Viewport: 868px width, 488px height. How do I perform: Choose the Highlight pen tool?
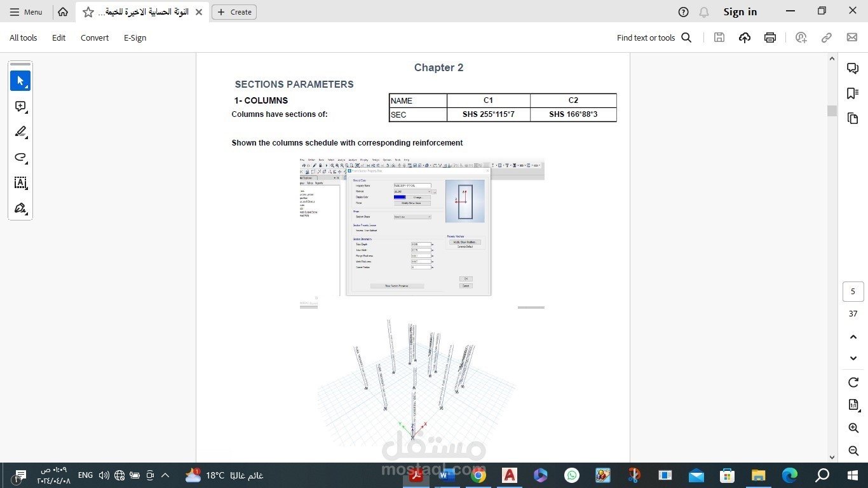pos(20,132)
